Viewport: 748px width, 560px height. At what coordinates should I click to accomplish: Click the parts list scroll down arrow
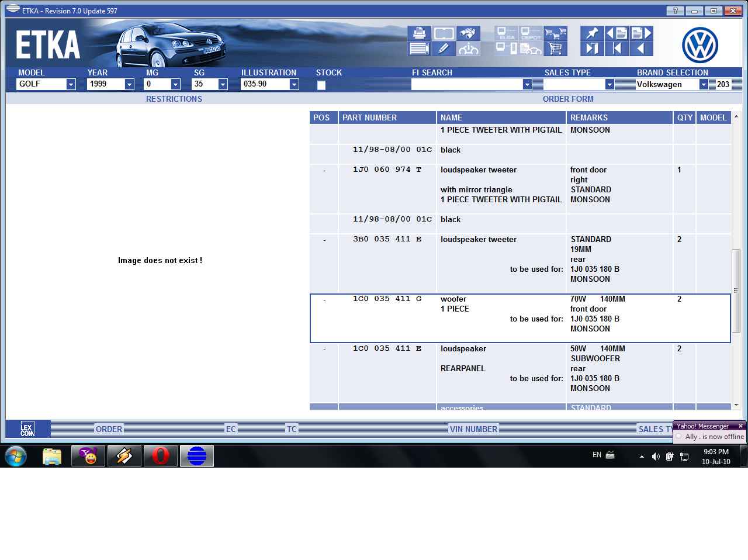736,405
